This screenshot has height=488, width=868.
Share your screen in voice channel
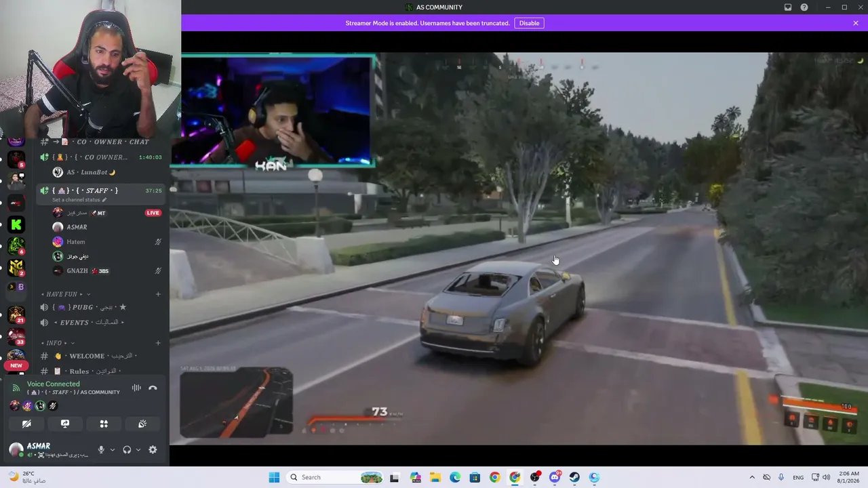coord(65,424)
